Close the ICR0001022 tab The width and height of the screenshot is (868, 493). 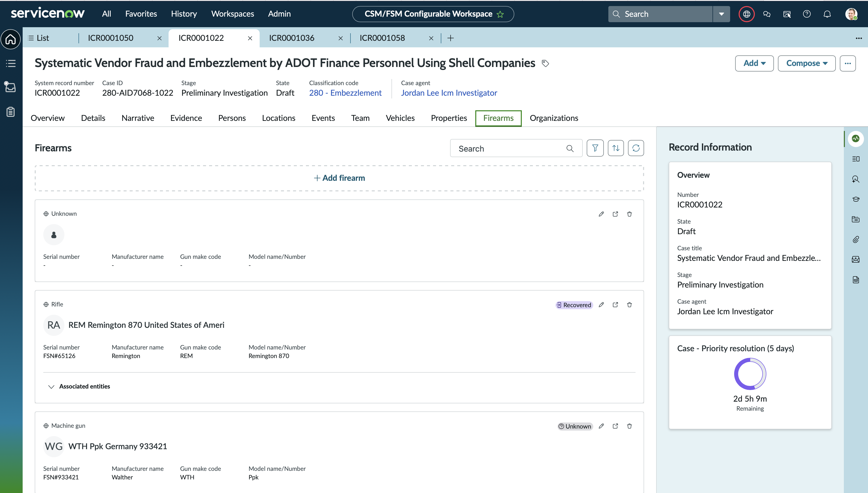coord(250,38)
